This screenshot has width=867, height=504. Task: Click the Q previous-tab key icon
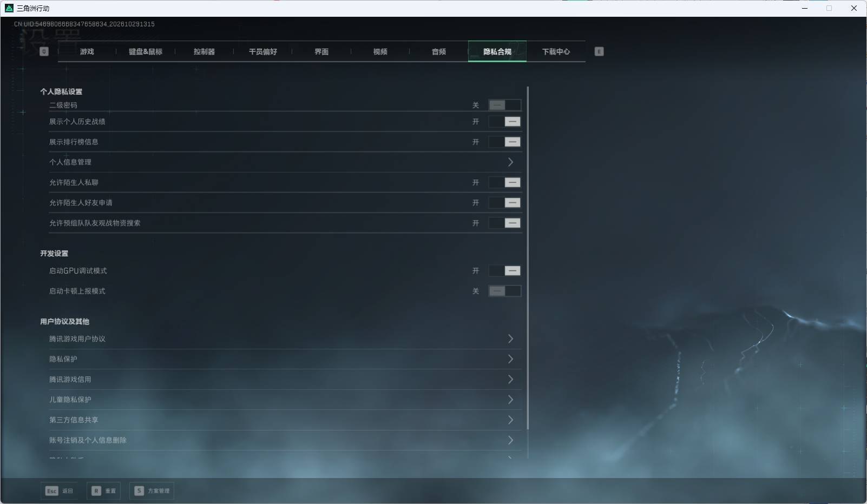[x=44, y=51]
